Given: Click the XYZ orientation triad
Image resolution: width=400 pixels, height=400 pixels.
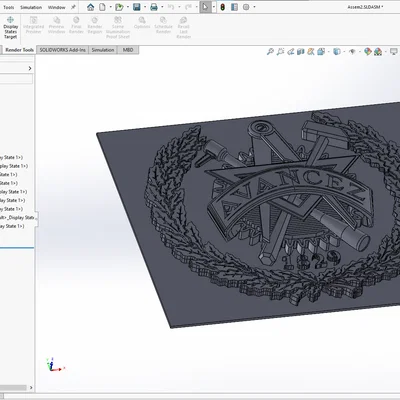Looking at the screenshot, I should (55, 365).
